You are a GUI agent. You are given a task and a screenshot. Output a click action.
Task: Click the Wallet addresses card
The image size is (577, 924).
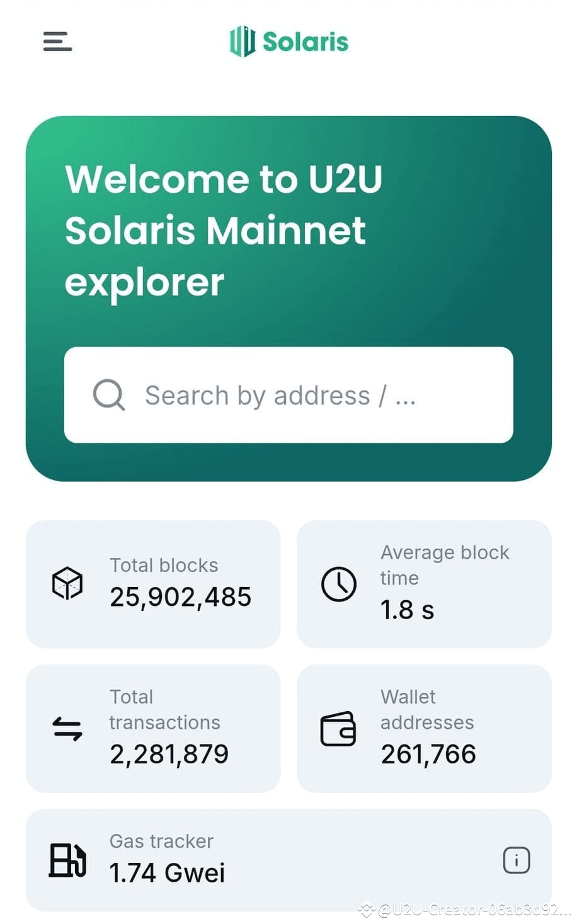coord(424,728)
